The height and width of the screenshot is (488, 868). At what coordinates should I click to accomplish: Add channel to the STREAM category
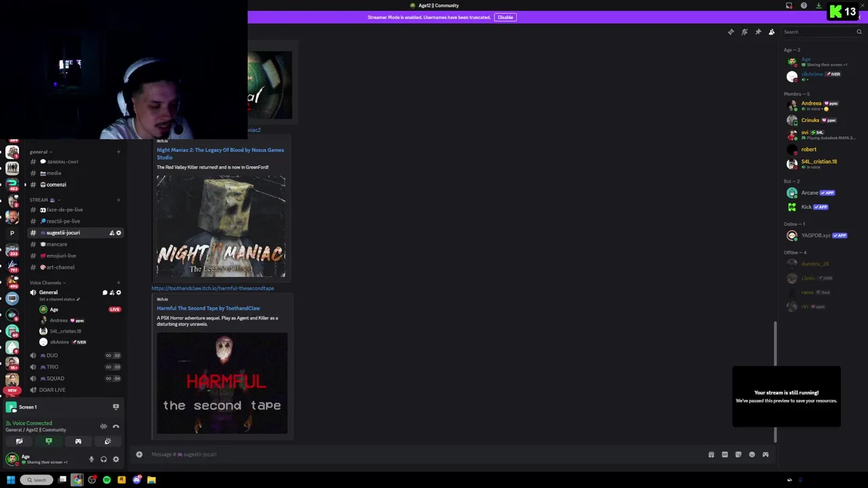[119, 200]
